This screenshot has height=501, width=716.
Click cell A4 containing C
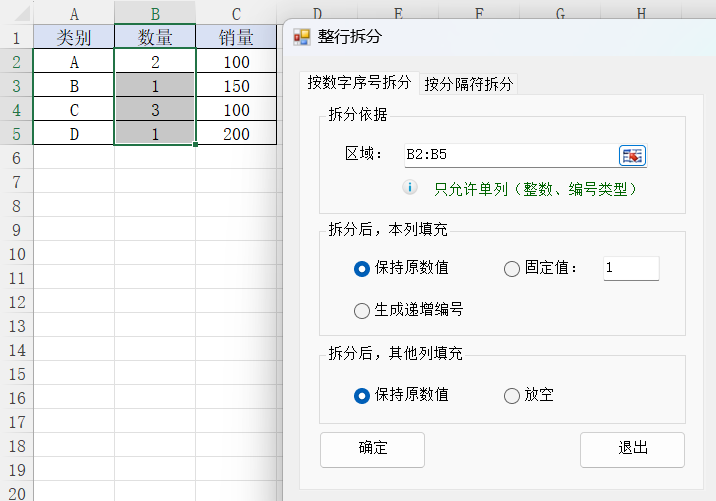74,109
